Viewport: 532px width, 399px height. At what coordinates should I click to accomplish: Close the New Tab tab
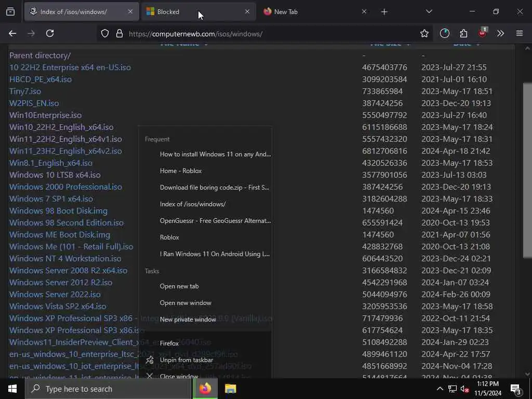(x=364, y=11)
